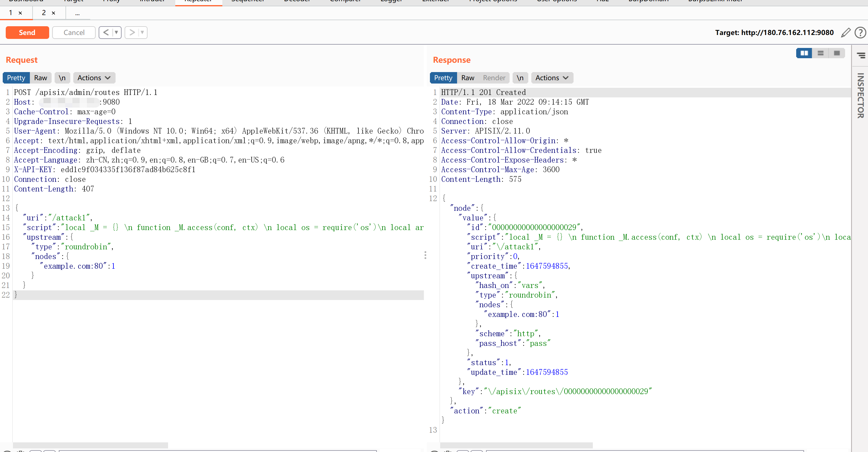Click the User-Agent header line
868x452 pixels.
pyautogui.click(x=219, y=131)
